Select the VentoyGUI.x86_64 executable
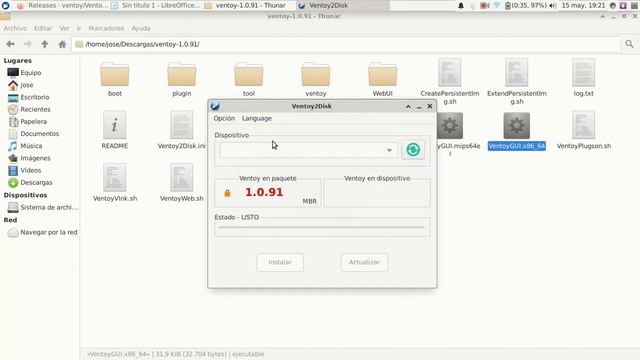The height and width of the screenshot is (360, 640). (x=517, y=131)
